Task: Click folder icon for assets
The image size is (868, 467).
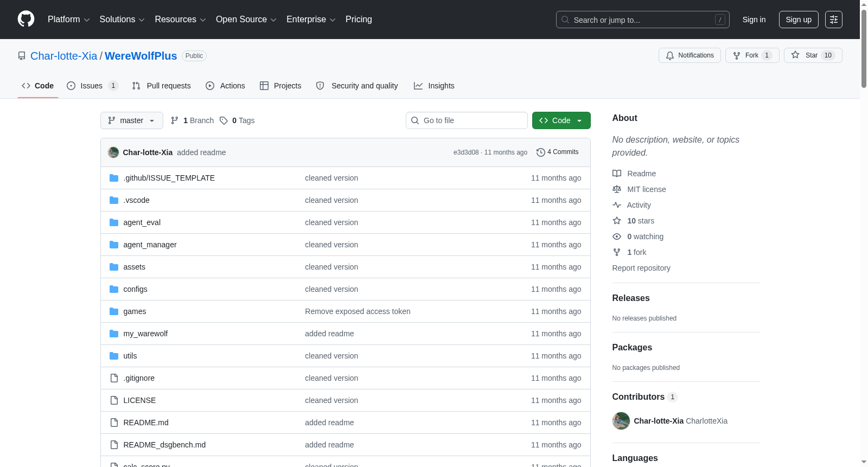Action: (114, 267)
